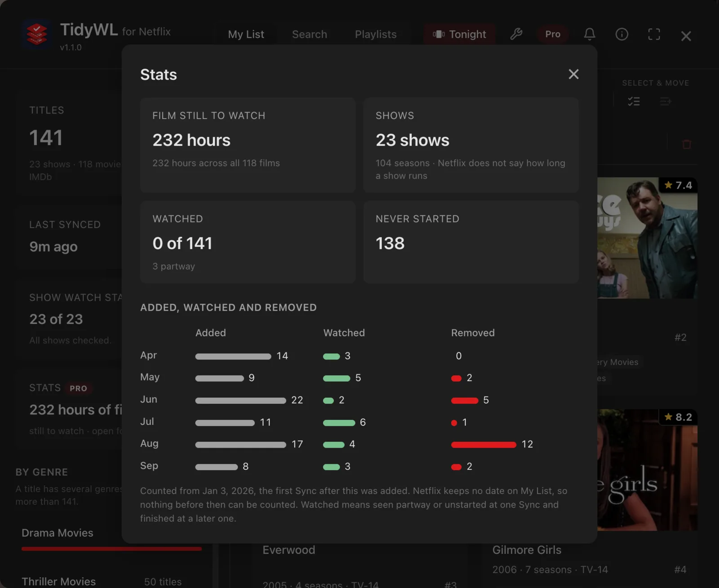Click the '3 partway' text

[x=173, y=267]
